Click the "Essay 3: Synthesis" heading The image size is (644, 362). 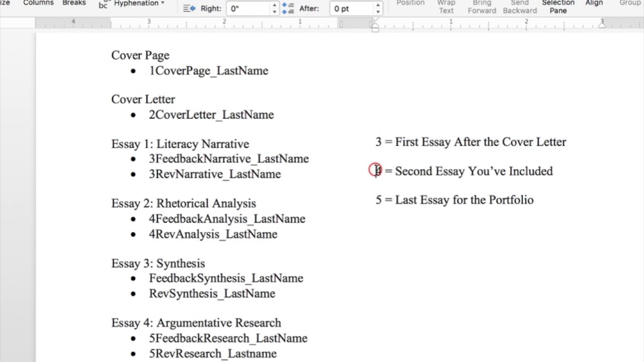pyautogui.click(x=158, y=264)
